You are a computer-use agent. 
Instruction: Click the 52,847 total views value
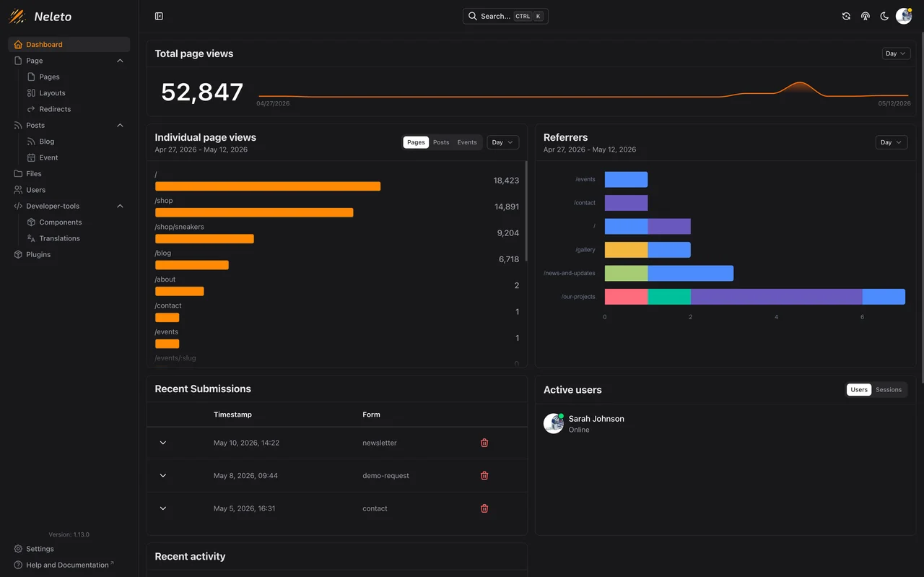(202, 92)
